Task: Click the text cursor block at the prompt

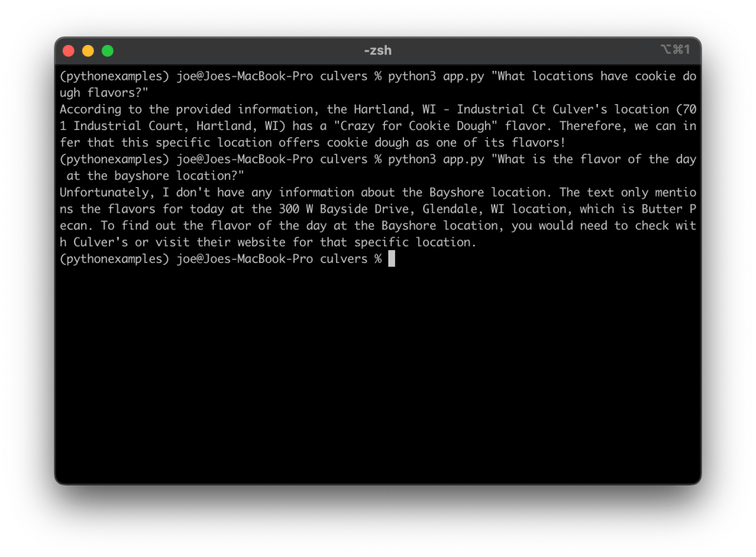Action: pos(391,259)
